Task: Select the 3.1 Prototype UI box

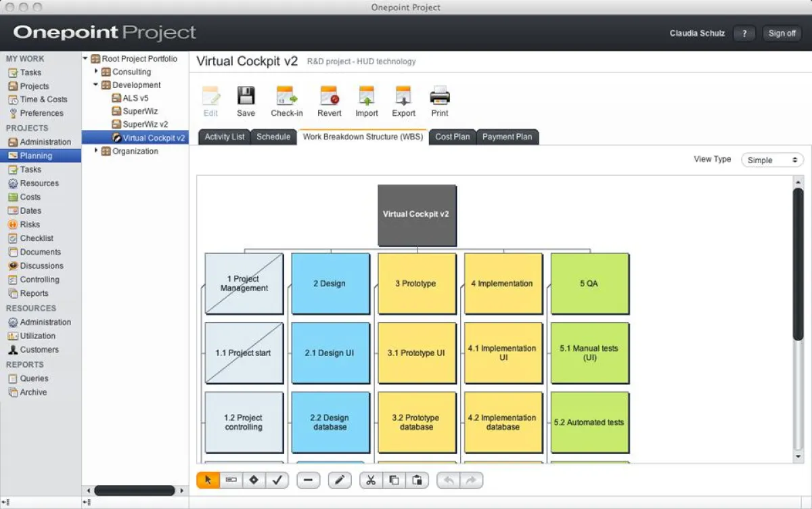Action: pos(417,353)
